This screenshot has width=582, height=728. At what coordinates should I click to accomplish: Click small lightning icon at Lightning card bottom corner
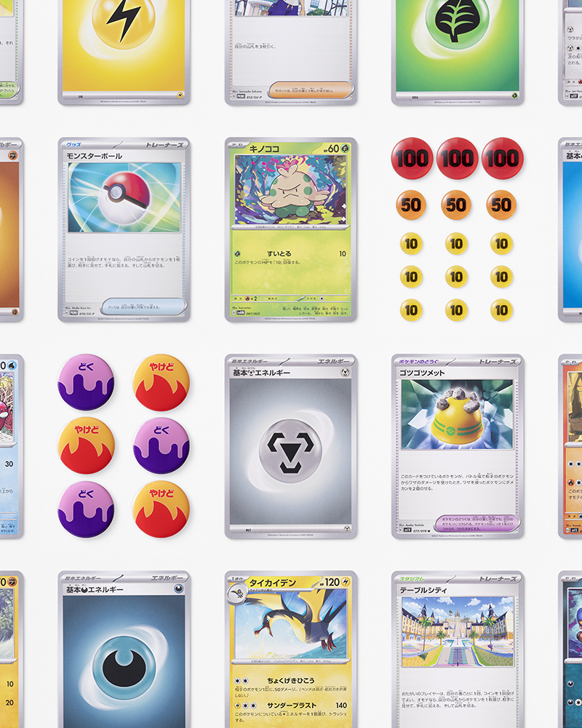[x=180, y=95]
